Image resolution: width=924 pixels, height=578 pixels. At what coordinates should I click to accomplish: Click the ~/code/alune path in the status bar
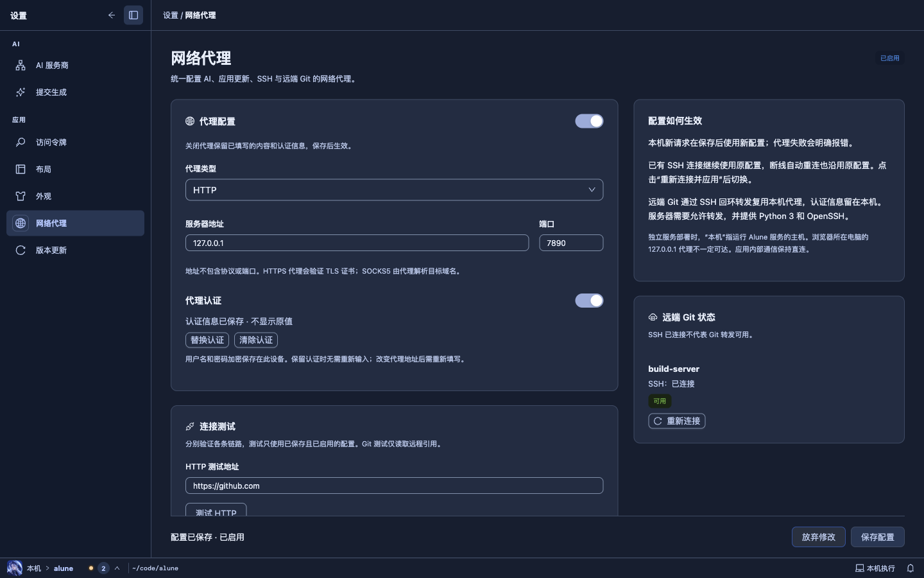[x=155, y=568]
